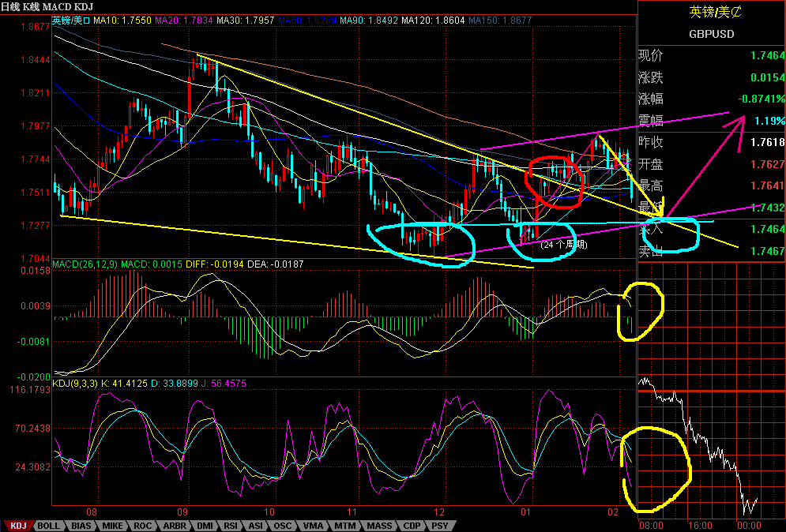Select the MIKE indicator tab
Screen dimensions: 786x532
112,526
